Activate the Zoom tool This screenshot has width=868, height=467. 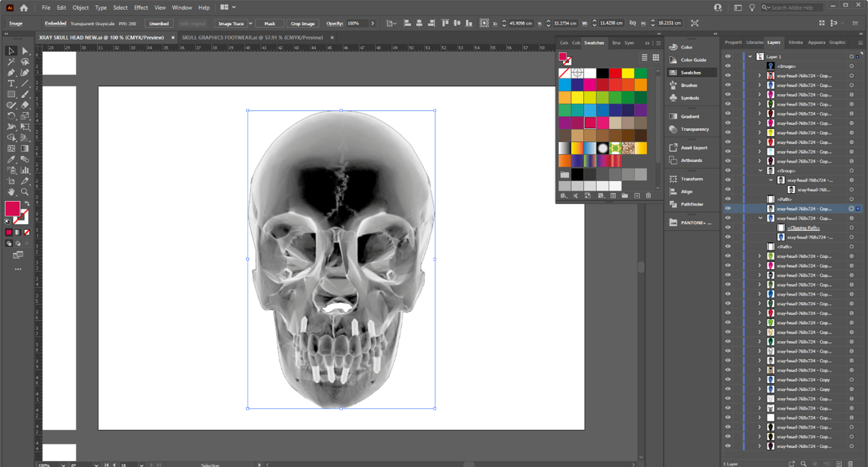tap(25, 192)
